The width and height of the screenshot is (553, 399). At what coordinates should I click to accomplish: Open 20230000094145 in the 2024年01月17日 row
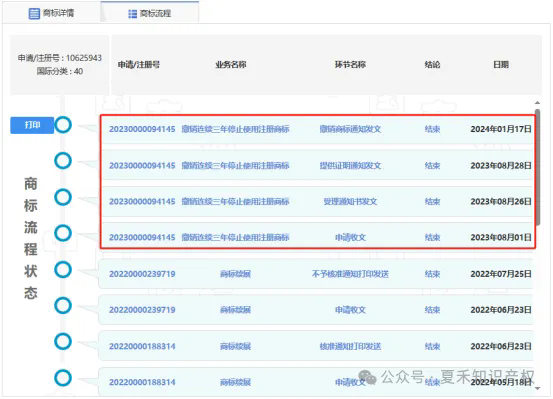tap(142, 129)
